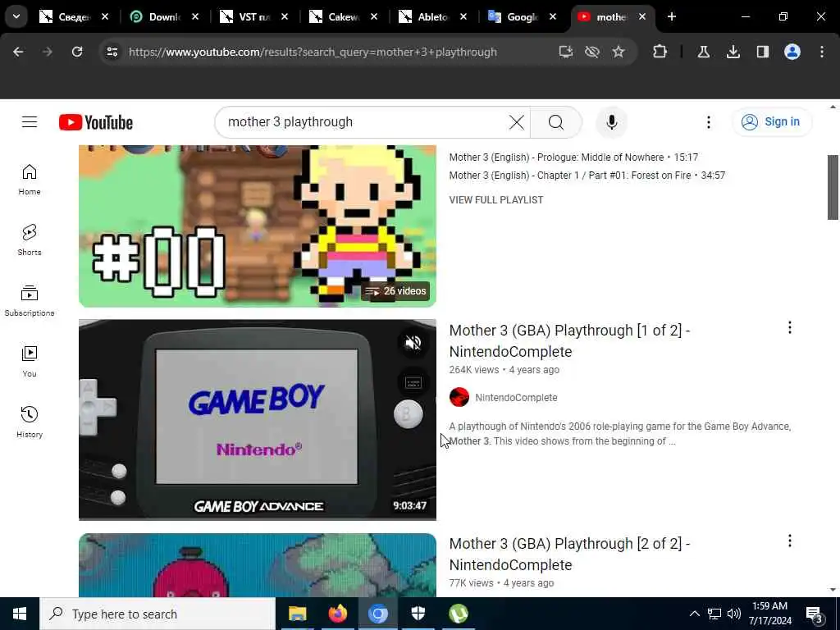The image size is (840, 630).
Task: Open the Chrome three-dot menu
Action: click(821, 52)
